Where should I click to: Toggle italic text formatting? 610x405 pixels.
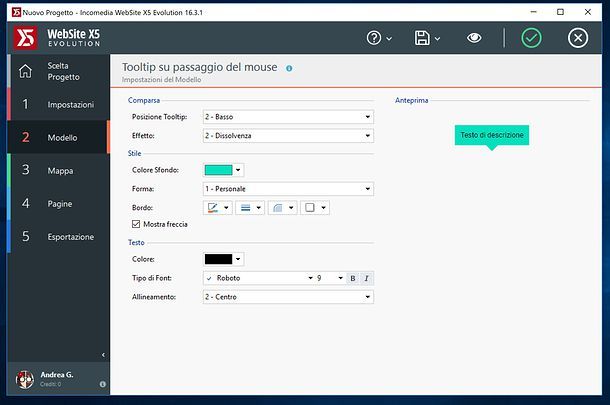tap(366, 278)
